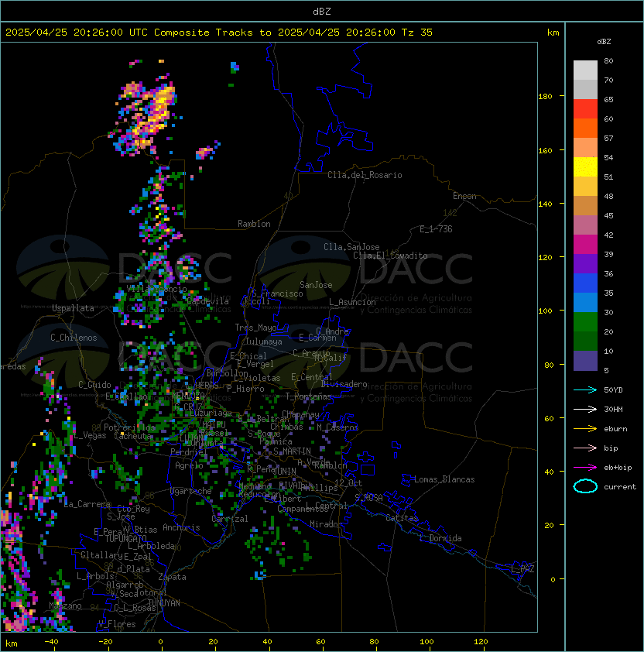Viewport: 644px width, 652px height.
Task: Click the 'Clla.El_Cavadito' map label
Action: pyautogui.click(x=390, y=256)
